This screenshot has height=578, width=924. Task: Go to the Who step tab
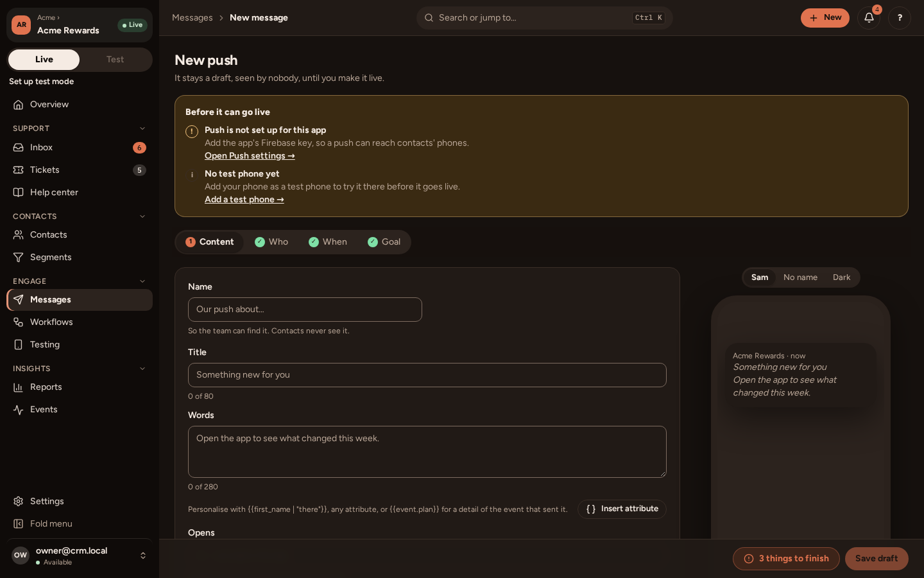click(271, 242)
